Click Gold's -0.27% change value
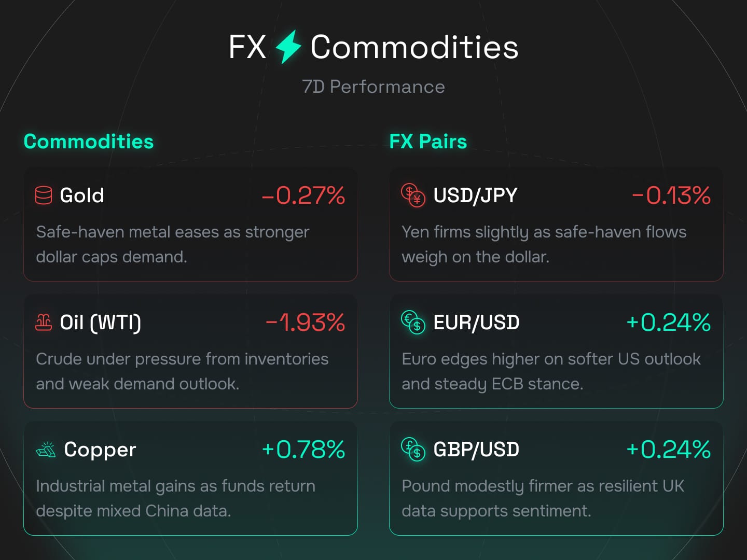 pyautogui.click(x=303, y=195)
